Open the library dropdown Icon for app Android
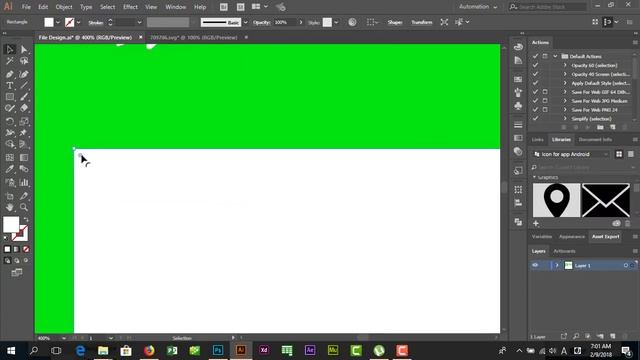This screenshot has height=360, width=640. [x=571, y=154]
